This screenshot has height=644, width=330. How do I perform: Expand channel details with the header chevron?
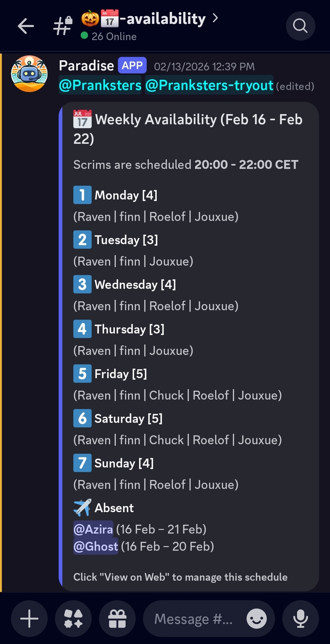pyautogui.click(x=216, y=18)
